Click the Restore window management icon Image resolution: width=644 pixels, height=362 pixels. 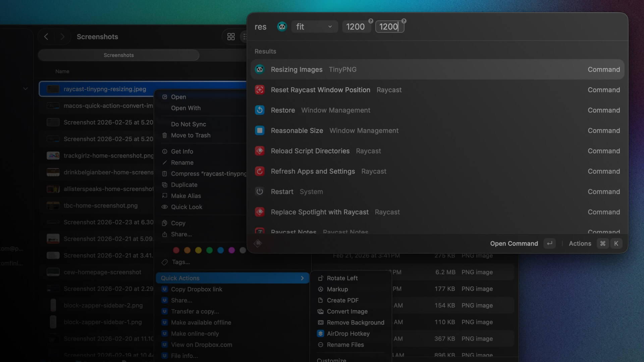[x=260, y=110]
